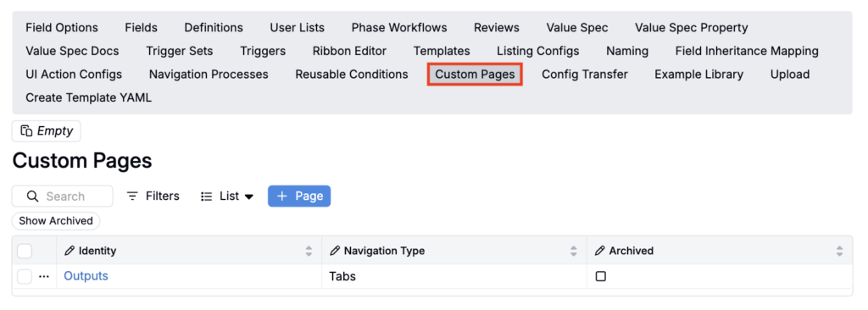Image resolution: width=868 pixels, height=310 pixels.
Task: Focus the Search input field
Action: (x=63, y=196)
